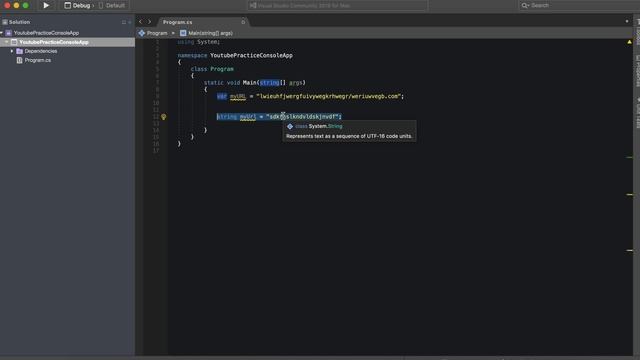Select the top YoutubePracticeConsoleApp solution row
Image resolution: width=640 pixels, height=360 pixels.
pos(67,33)
